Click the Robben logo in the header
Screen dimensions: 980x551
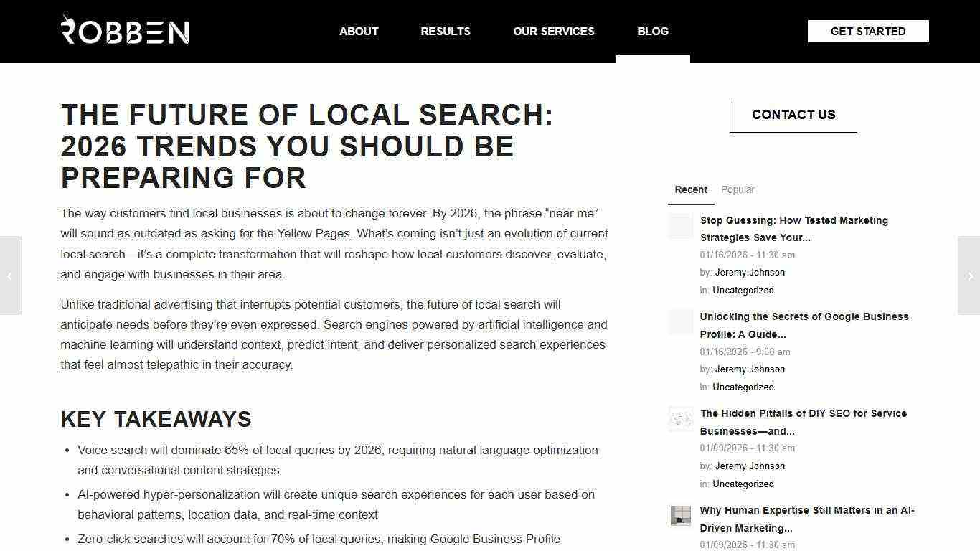coord(126,30)
